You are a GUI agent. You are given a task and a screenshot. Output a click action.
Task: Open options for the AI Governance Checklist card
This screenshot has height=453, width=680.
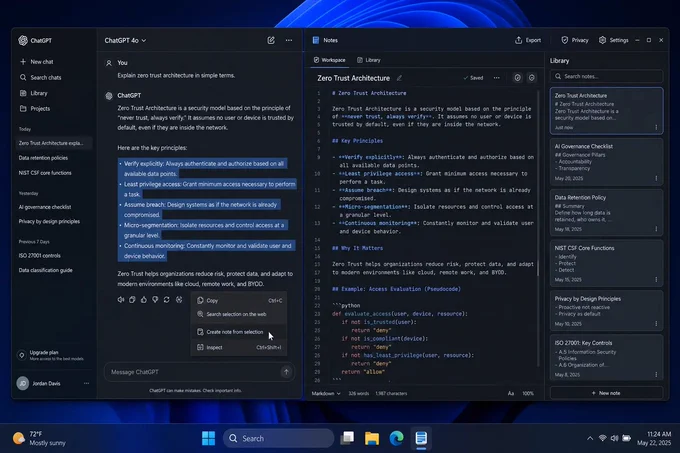656,178
